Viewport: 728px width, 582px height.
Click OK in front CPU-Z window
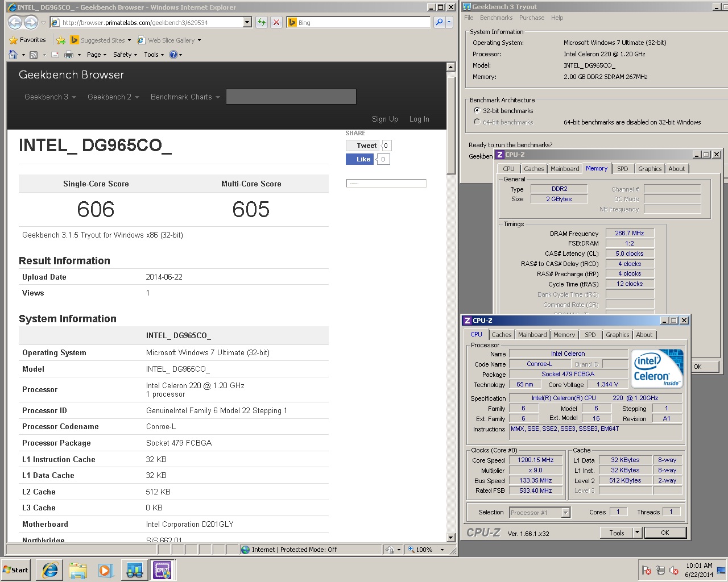pyautogui.click(x=665, y=533)
